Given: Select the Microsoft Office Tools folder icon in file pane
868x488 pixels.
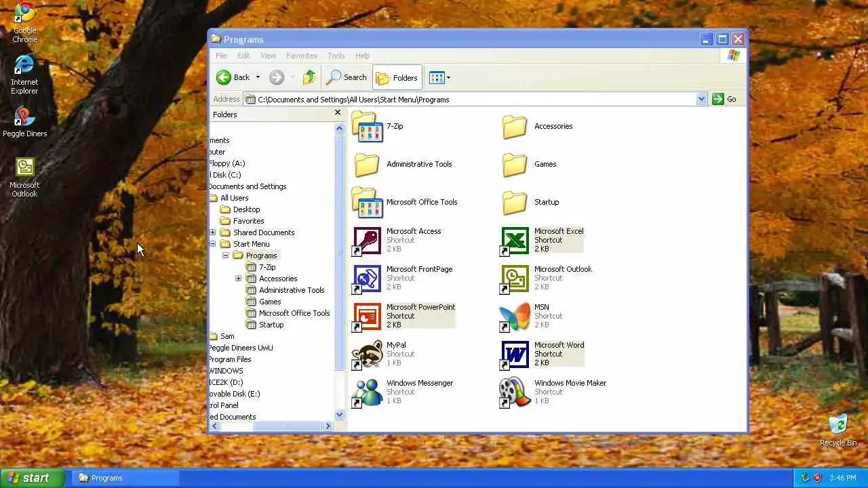Looking at the screenshot, I should [367, 203].
